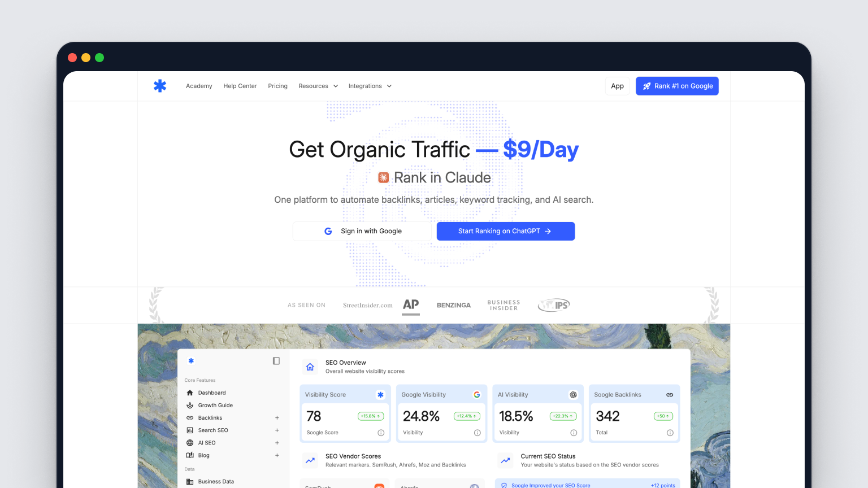Image resolution: width=868 pixels, height=488 pixels.
Task: Expand the Resources dropdown
Action: (x=318, y=86)
